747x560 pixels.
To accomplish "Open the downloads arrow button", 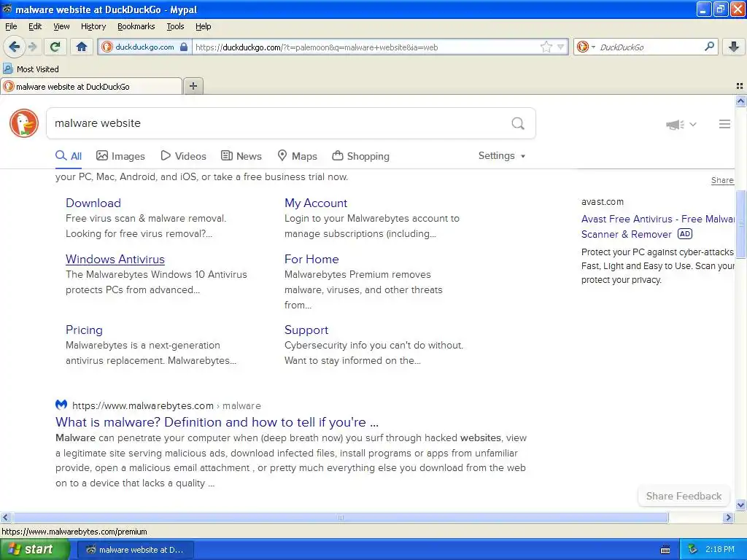I will click(x=734, y=47).
